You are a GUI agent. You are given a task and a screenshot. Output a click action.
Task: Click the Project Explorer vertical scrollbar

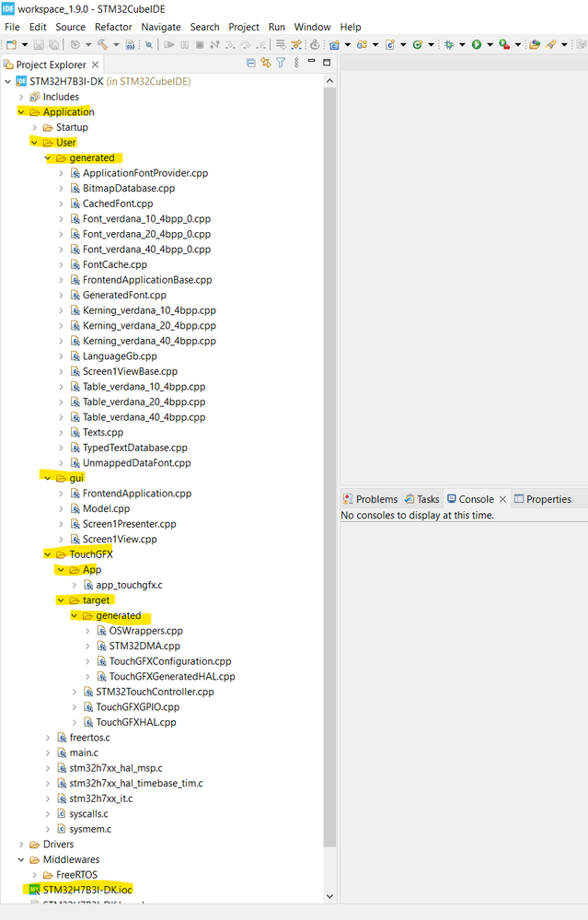pyautogui.click(x=329, y=467)
